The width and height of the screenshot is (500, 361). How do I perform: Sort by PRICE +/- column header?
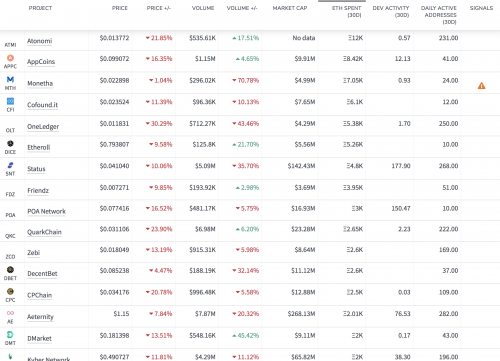coord(159,8)
